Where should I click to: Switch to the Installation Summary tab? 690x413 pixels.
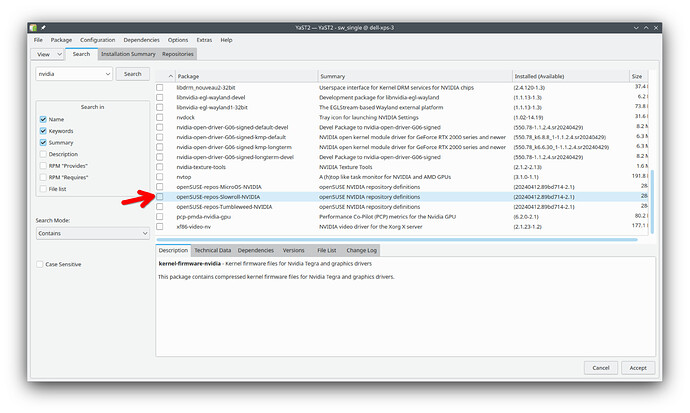click(x=128, y=54)
